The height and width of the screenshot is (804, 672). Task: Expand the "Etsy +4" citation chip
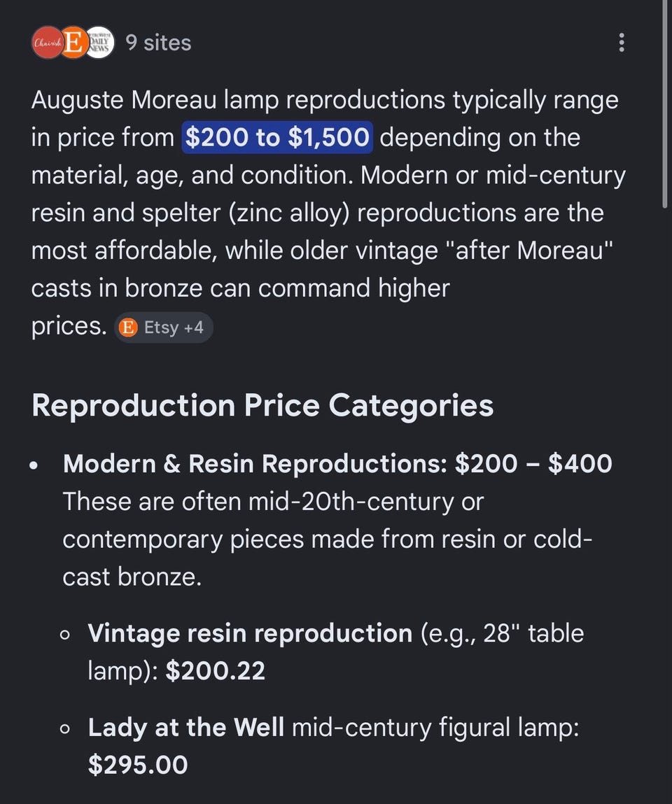(164, 327)
